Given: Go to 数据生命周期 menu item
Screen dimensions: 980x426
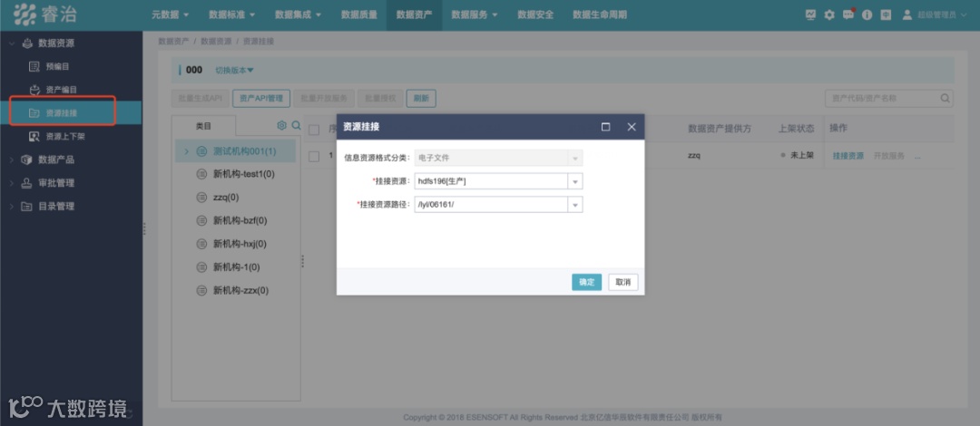Looking at the screenshot, I should coord(600,15).
